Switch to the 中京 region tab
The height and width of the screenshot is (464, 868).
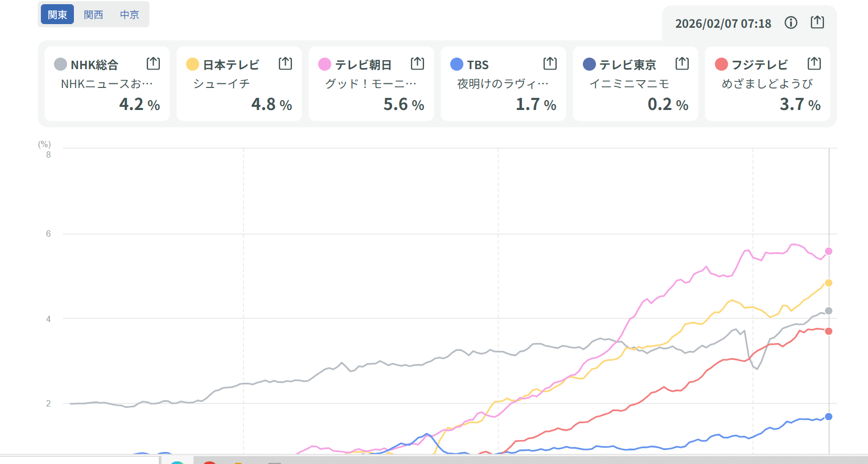click(129, 15)
